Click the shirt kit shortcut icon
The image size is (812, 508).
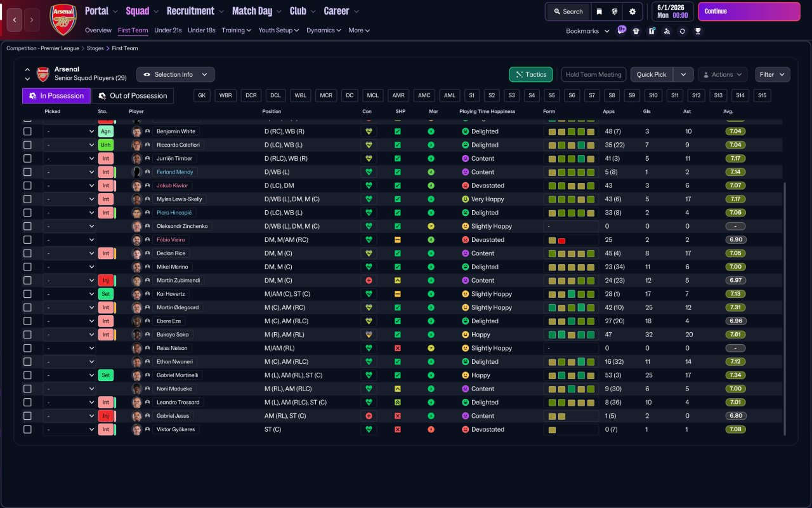pyautogui.click(x=636, y=31)
